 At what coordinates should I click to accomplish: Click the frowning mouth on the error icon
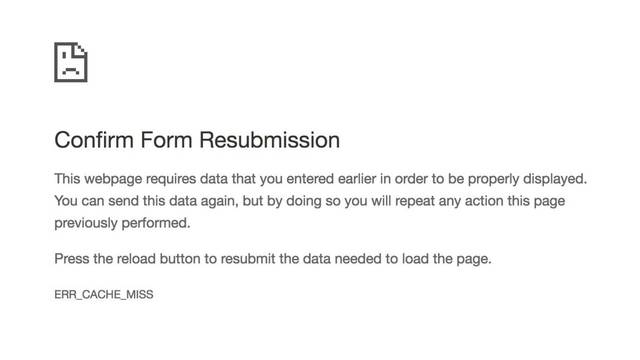[71, 71]
